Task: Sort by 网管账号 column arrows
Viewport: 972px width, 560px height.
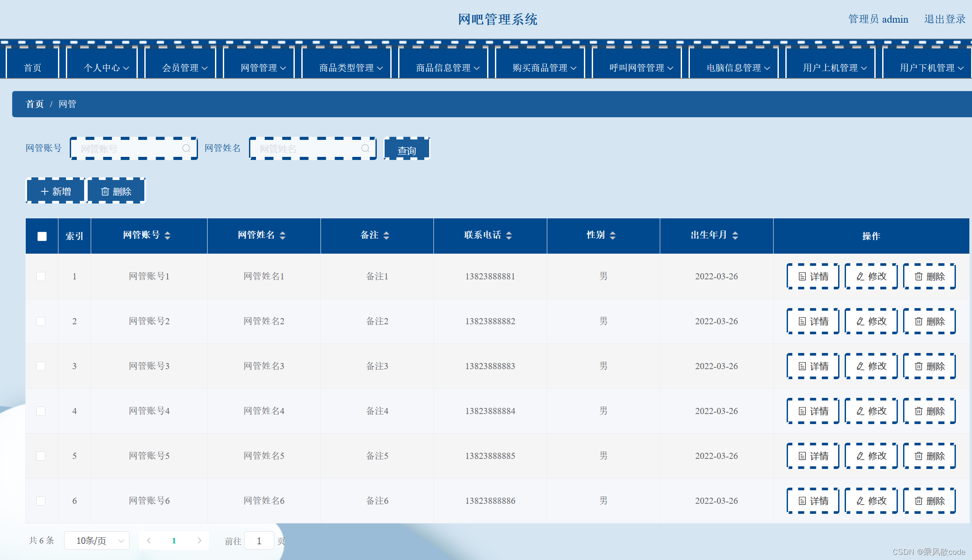Action: 167,235
